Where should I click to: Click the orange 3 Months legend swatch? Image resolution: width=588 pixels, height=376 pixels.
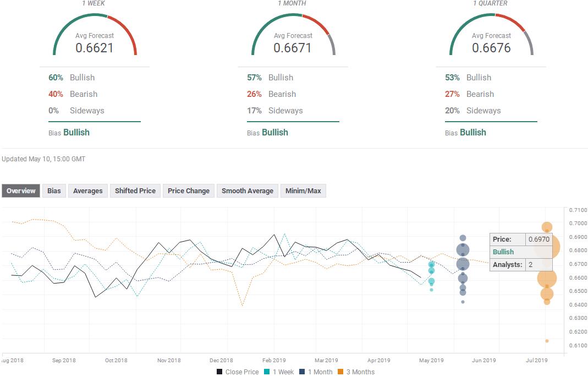pos(342,372)
